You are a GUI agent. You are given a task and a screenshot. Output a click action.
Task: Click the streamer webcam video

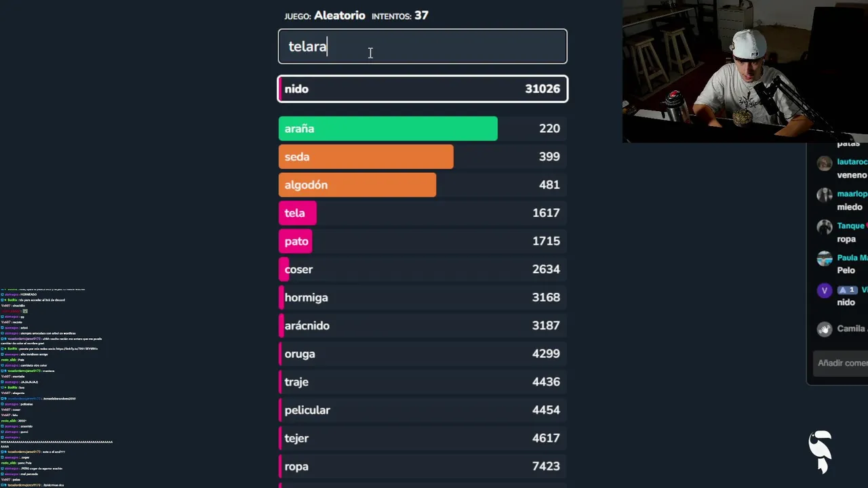point(745,71)
